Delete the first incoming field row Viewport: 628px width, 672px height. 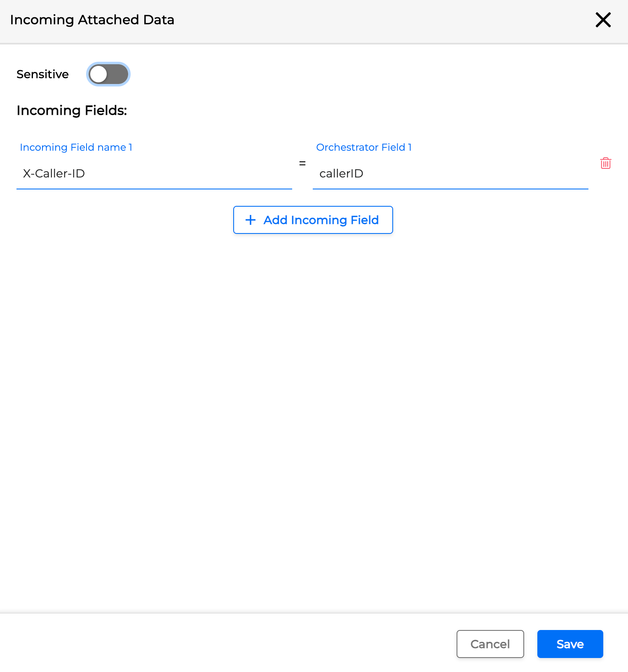pos(605,163)
